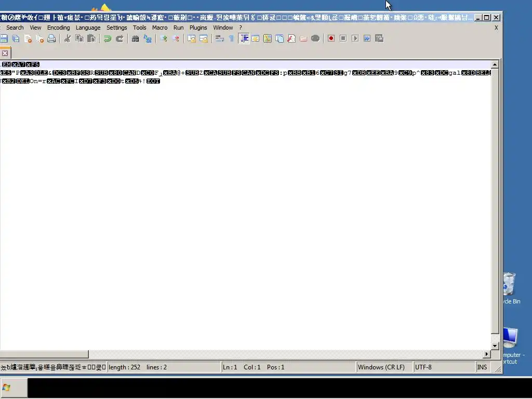Viewport: 532px width, 399px height.
Task: Click the Stop Recording macro button
Action: pos(343,38)
